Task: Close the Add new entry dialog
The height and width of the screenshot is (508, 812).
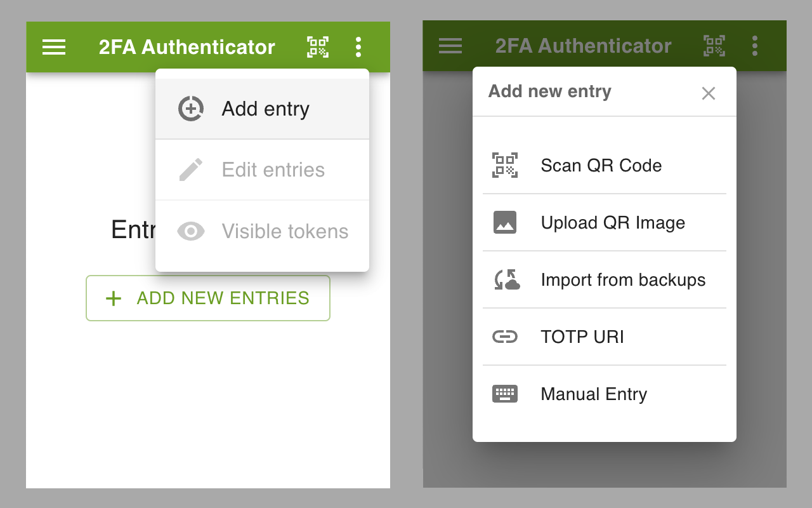Action: tap(709, 93)
